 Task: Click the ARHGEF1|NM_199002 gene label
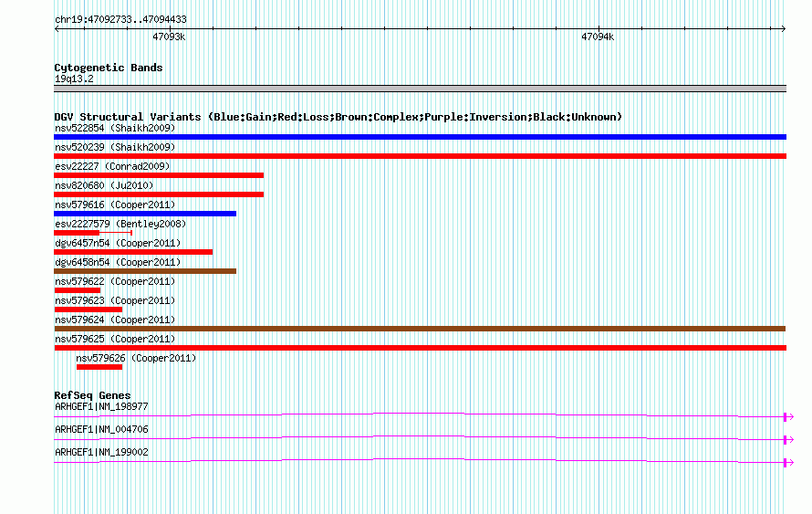(101, 452)
